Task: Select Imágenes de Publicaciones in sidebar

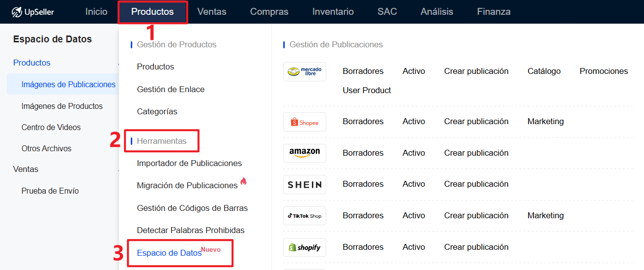Action: click(68, 84)
